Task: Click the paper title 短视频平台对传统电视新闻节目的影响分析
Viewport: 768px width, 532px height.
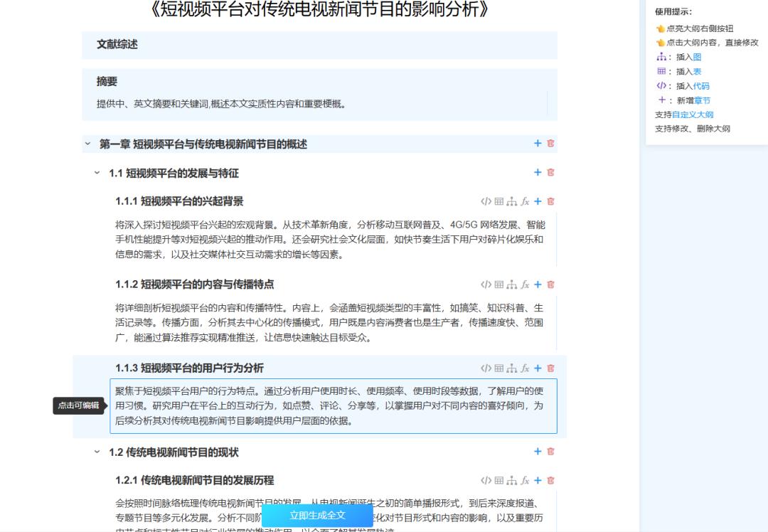Action: [319, 9]
